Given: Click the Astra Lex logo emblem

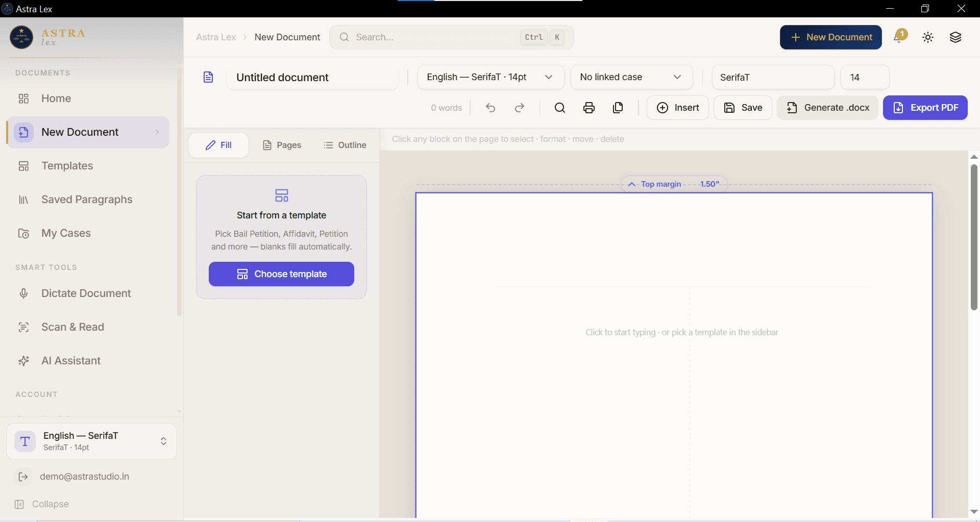Looking at the screenshot, I should 21,37.
